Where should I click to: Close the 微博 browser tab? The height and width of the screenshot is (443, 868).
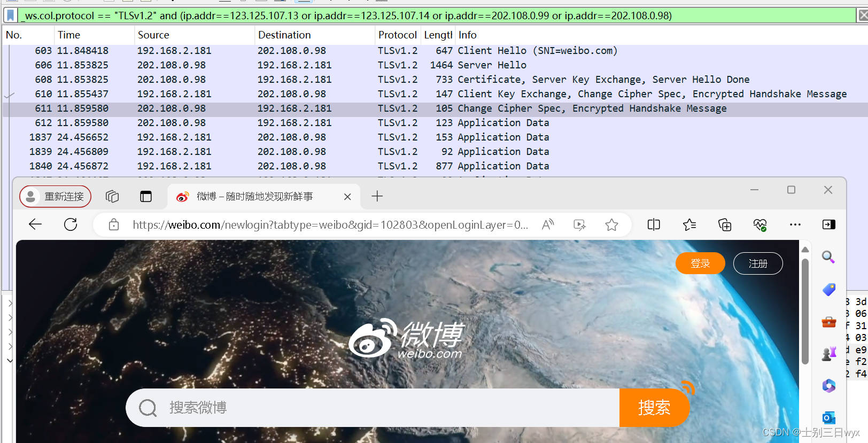click(x=347, y=197)
